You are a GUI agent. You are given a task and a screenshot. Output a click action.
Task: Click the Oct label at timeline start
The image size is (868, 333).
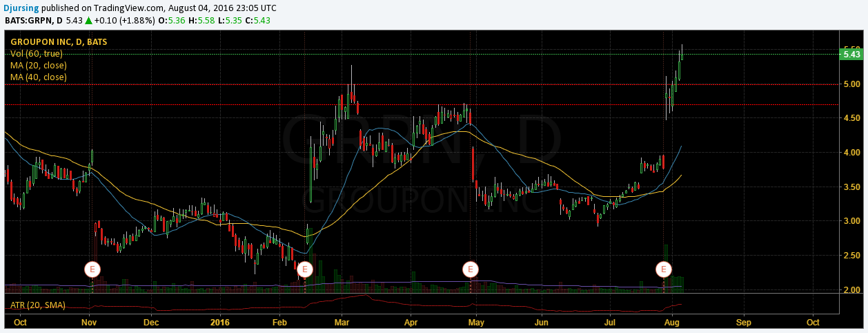(x=21, y=322)
